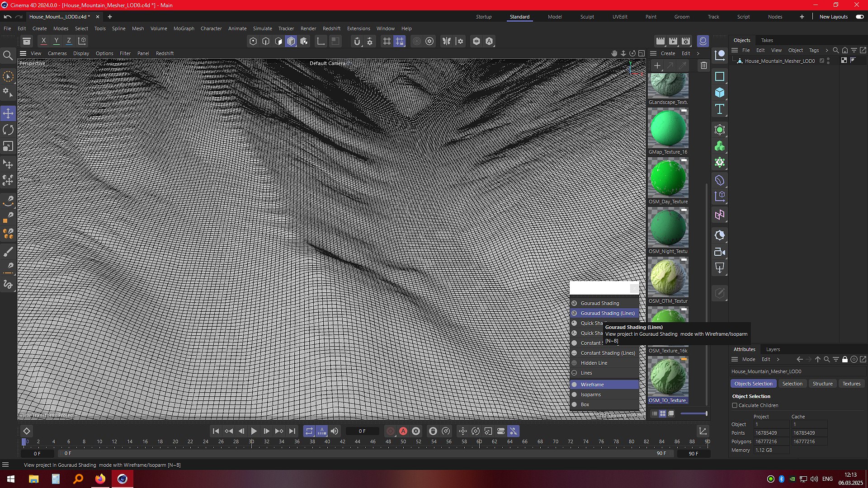Expand more Object Manager menus chevron

pyautogui.click(x=827, y=50)
